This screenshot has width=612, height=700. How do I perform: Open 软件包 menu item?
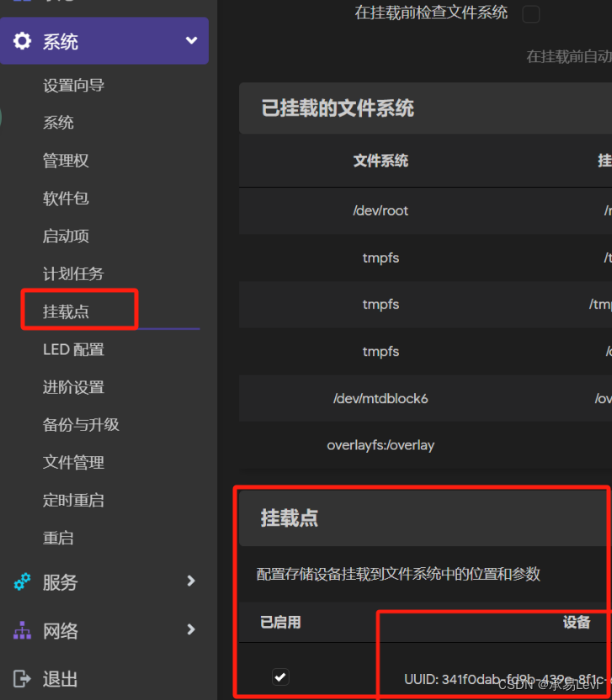click(x=66, y=199)
